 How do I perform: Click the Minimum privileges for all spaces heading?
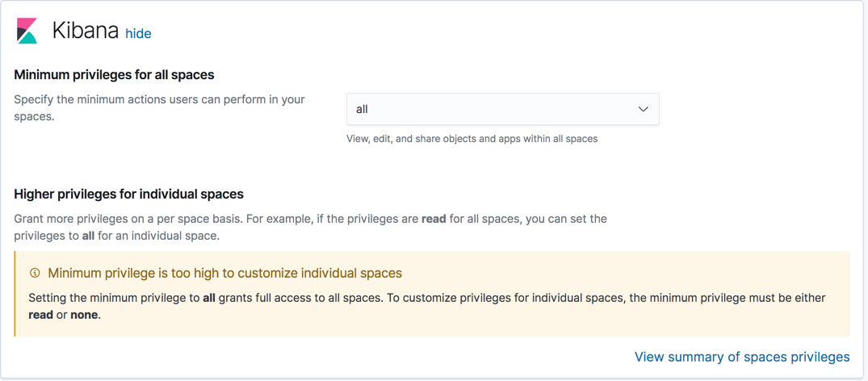[x=114, y=74]
